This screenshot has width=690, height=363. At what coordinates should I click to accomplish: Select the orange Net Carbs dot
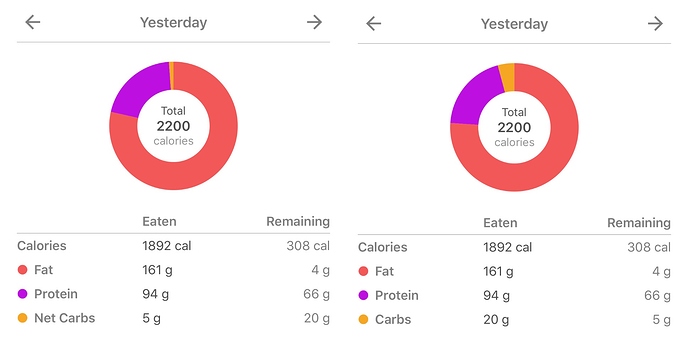click(x=22, y=318)
